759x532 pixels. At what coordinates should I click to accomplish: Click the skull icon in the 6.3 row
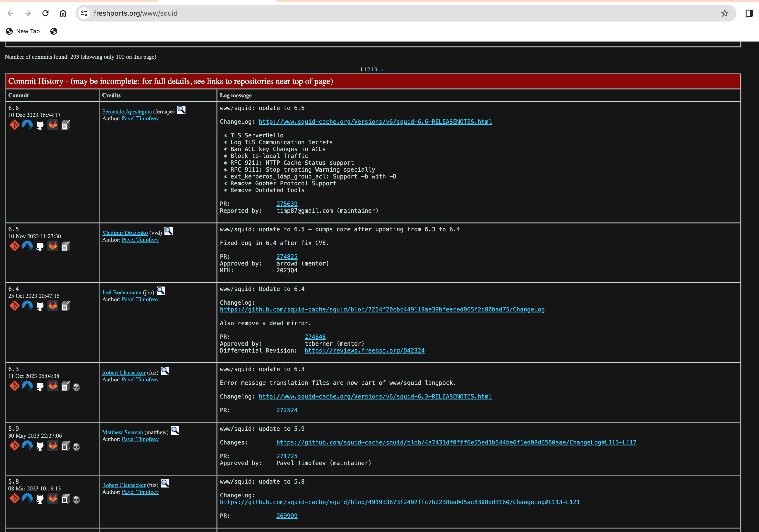(x=76, y=387)
